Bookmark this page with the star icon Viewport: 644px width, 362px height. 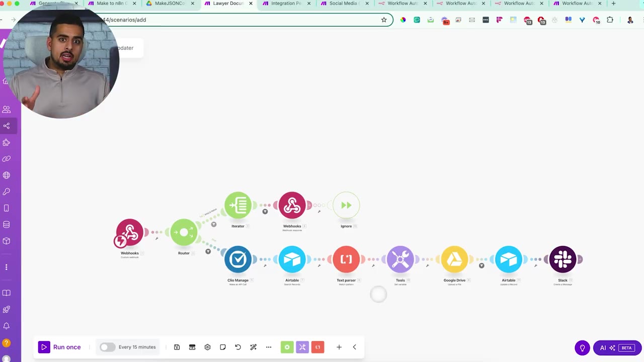point(384,20)
